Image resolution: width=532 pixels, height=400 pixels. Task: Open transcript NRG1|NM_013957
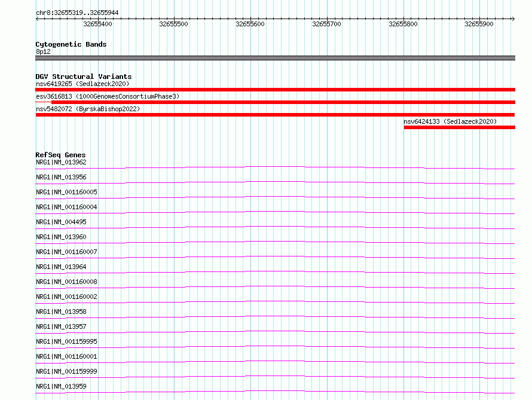61,326
